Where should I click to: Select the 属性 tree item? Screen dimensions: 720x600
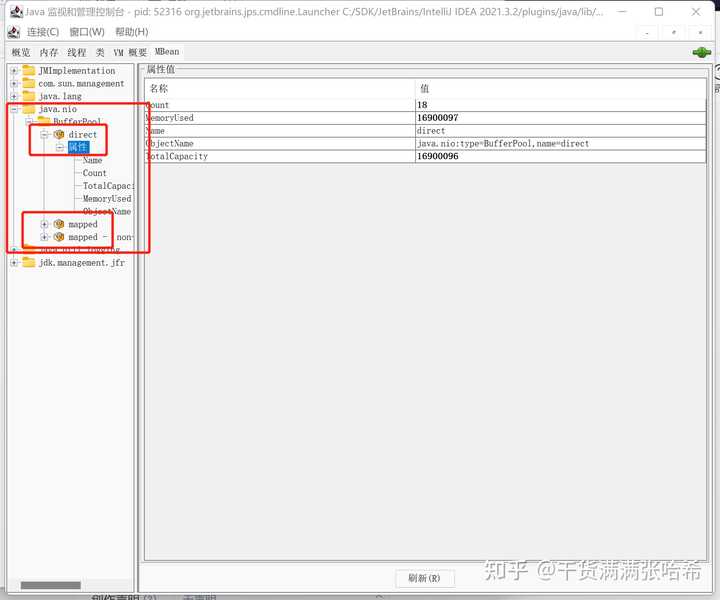(78, 147)
